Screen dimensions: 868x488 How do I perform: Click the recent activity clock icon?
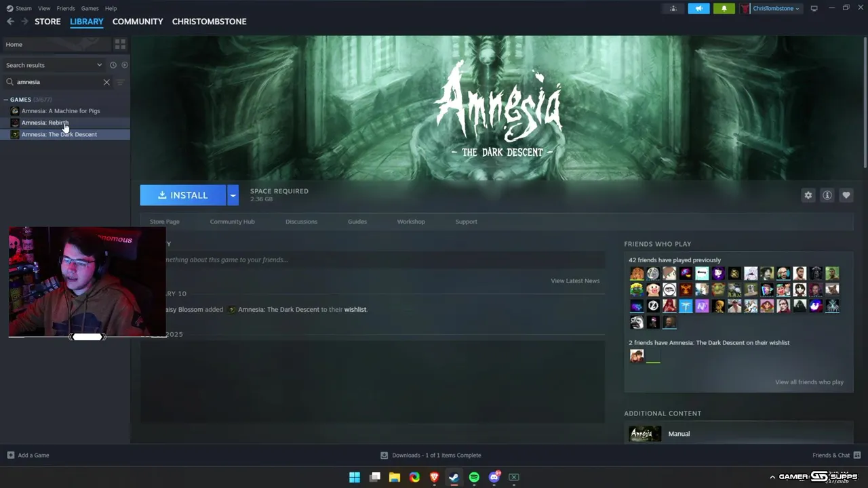pyautogui.click(x=113, y=65)
